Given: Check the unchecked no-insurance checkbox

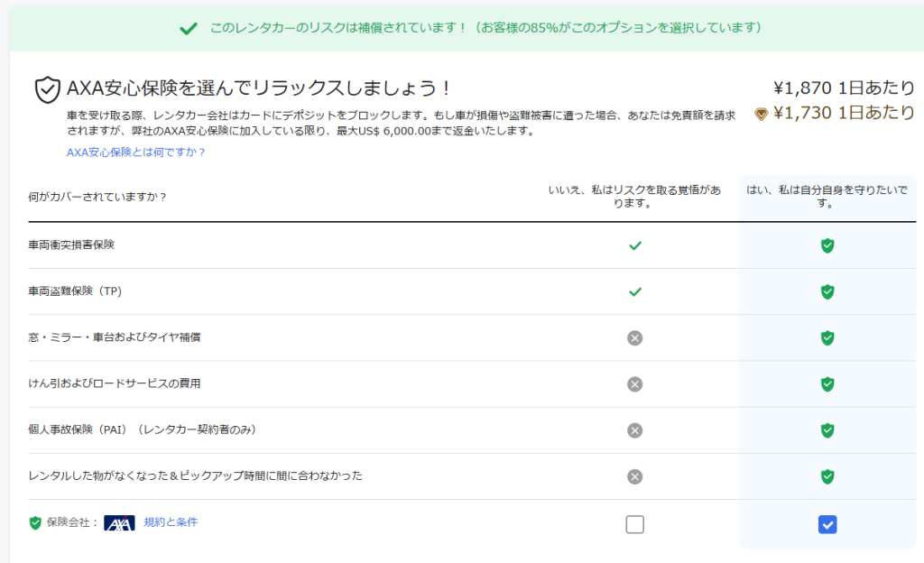Looking at the screenshot, I should 634,524.
